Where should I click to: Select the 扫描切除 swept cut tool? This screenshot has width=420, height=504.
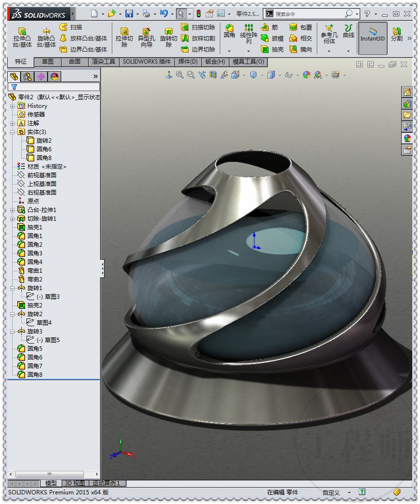click(198, 27)
